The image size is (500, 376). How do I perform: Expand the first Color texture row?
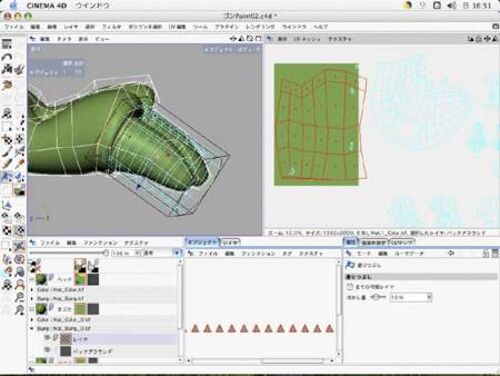pyautogui.click(x=32, y=289)
